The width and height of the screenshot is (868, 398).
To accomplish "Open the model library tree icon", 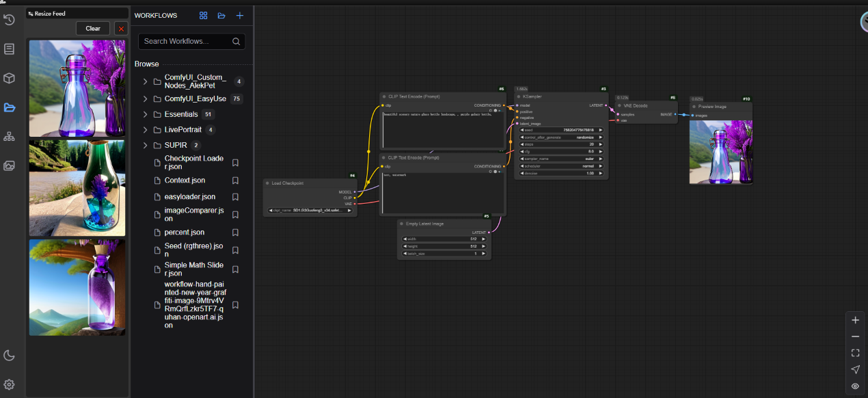I will (9, 136).
